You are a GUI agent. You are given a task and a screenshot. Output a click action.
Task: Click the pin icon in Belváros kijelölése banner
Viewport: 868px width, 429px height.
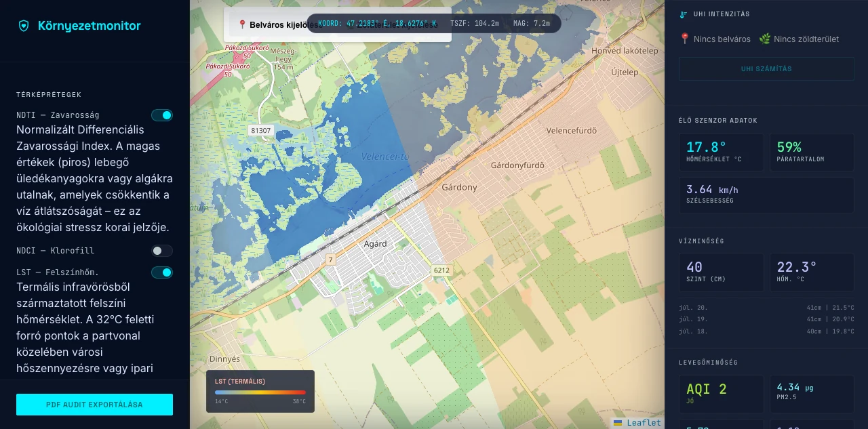point(242,25)
